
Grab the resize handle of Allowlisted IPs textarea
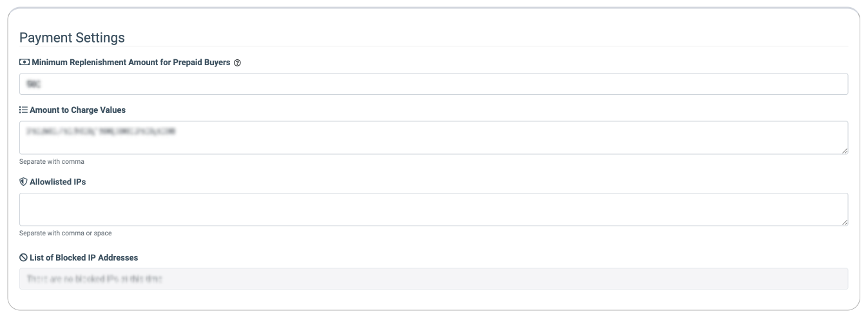pos(844,222)
